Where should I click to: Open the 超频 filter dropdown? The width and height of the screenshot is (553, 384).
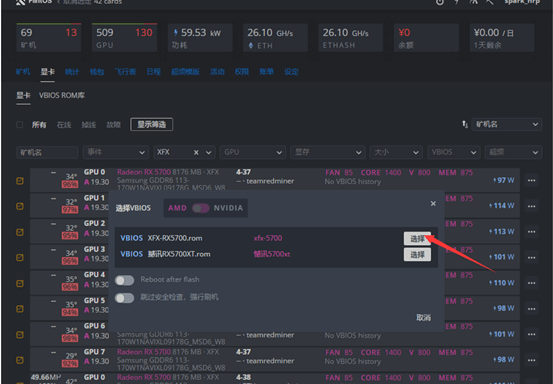pyautogui.click(x=513, y=152)
